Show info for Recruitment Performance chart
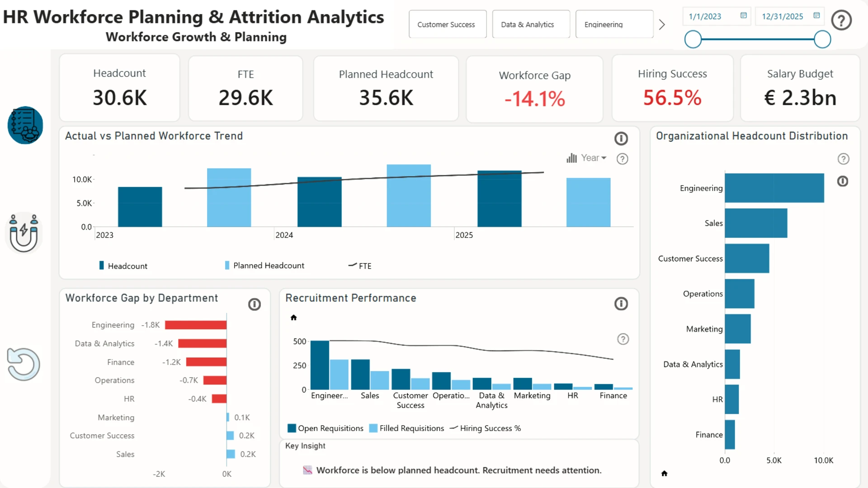 (621, 304)
